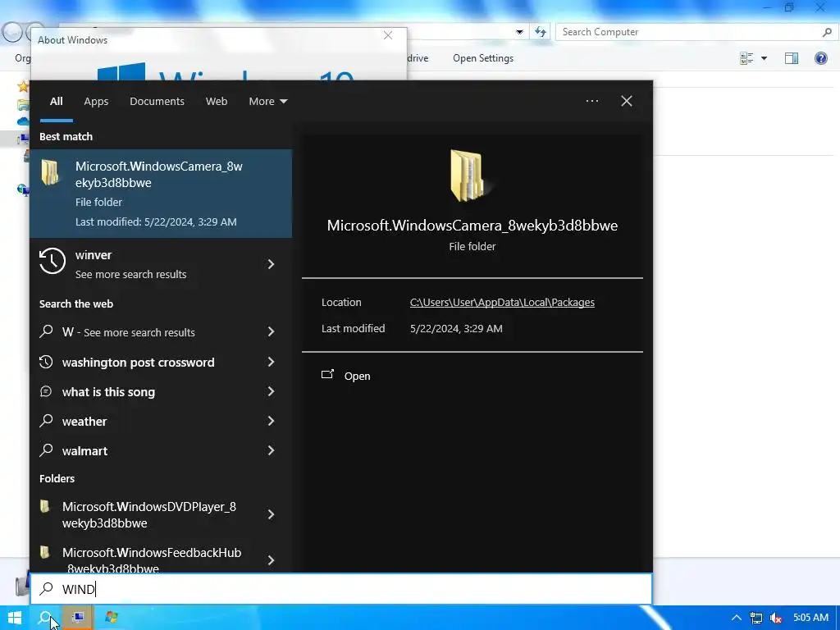Expand the weather suggestion chevron

point(271,421)
